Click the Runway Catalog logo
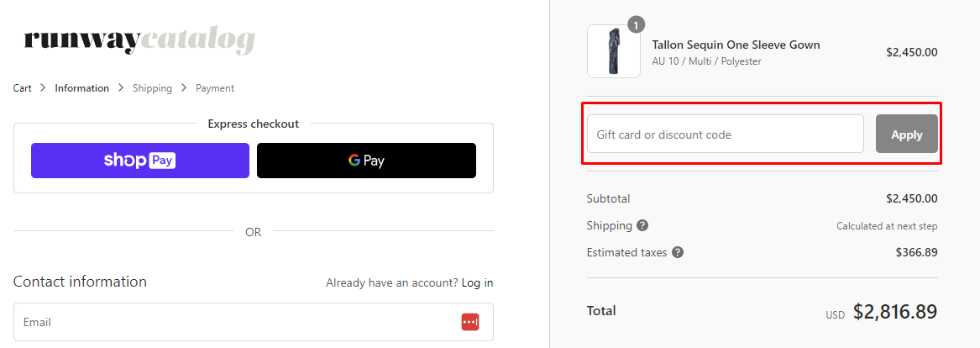 point(139,40)
